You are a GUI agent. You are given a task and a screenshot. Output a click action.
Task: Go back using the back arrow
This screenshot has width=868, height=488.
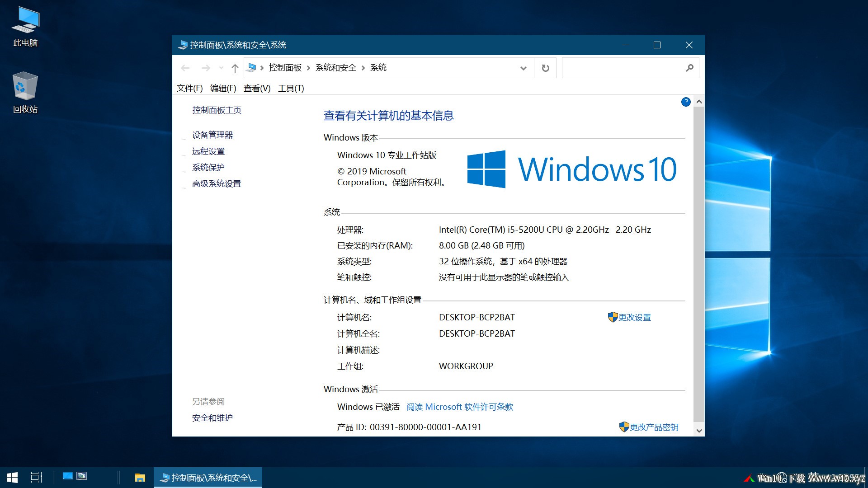[x=185, y=68]
